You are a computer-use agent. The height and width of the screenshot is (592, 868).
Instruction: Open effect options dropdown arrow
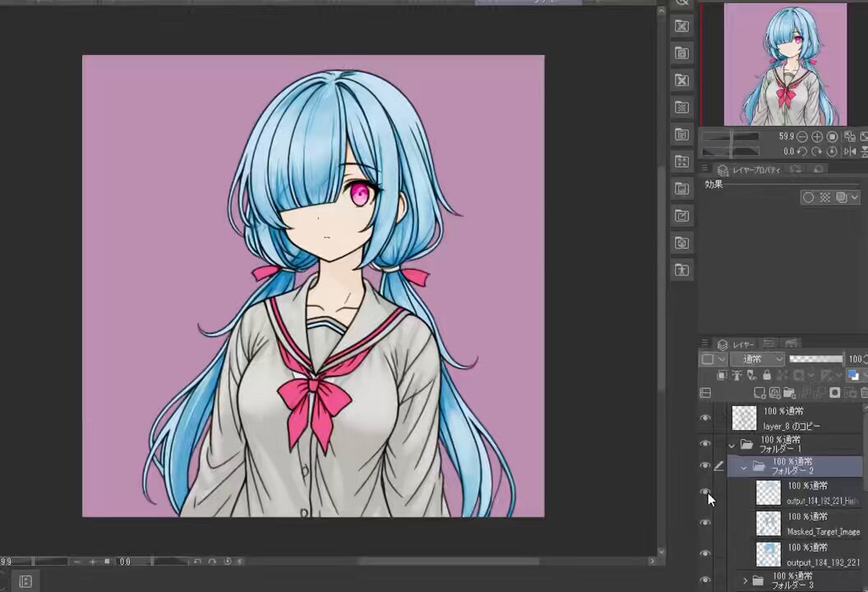point(855,197)
